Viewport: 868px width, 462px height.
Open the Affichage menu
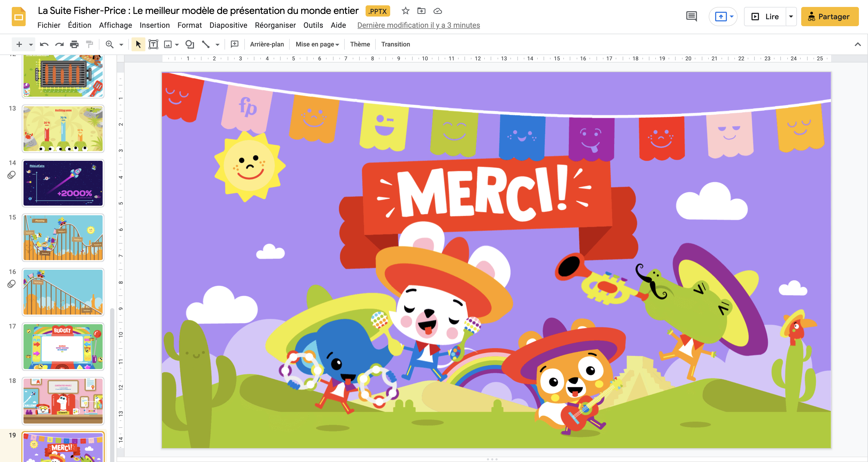(115, 25)
